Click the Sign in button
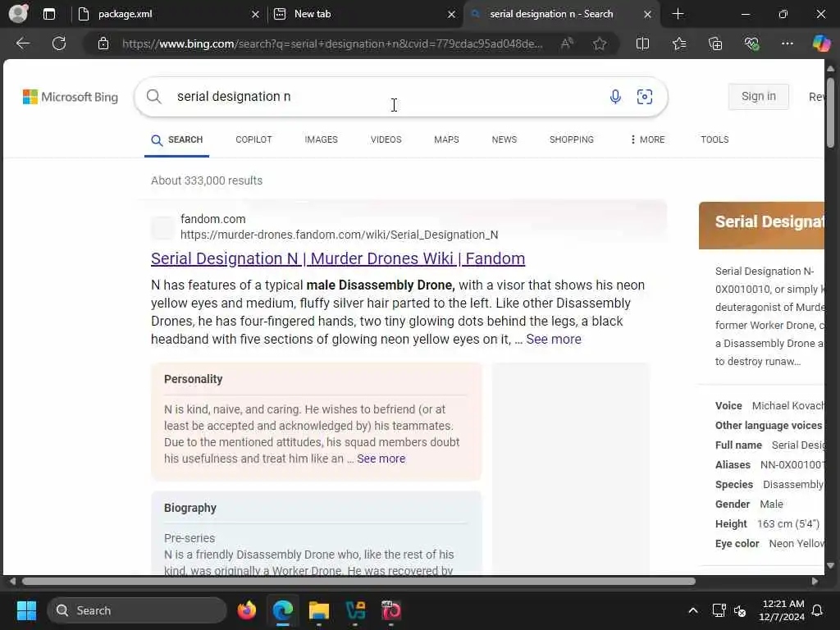Screen dimensions: 840x630 (758, 97)
